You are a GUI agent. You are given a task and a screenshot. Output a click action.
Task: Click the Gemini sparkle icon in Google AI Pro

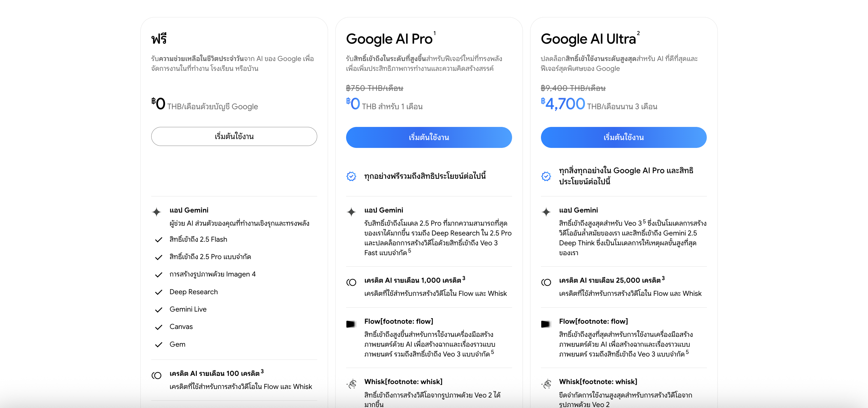351,212
